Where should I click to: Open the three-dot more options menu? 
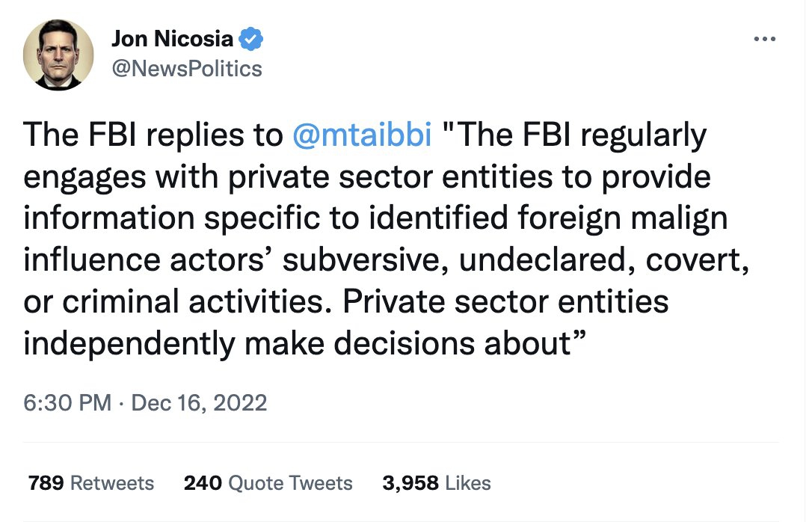pyautogui.click(x=764, y=40)
